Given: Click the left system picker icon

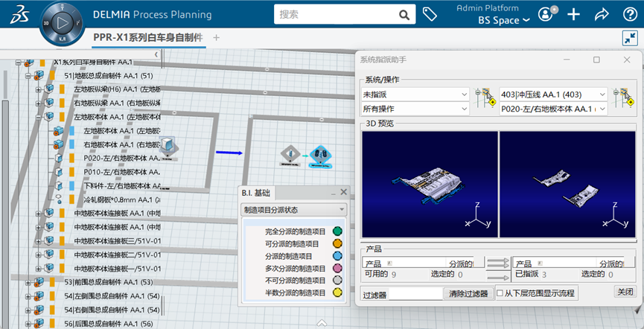Looking at the screenshot, I should pos(485,98).
